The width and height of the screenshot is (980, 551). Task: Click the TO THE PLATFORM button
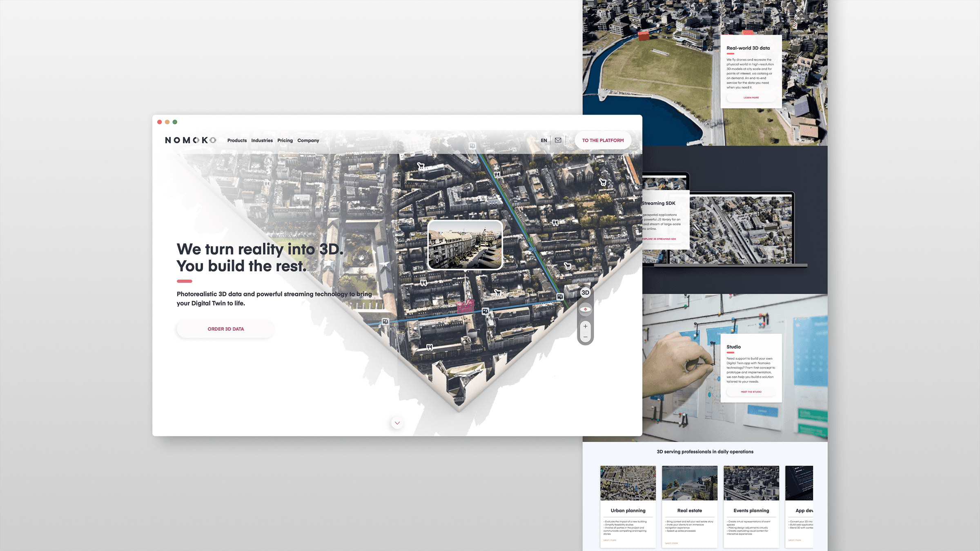click(x=603, y=140)
